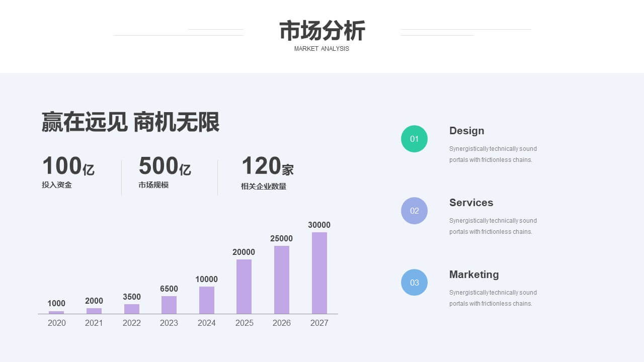Click the purple 02 circle icon
The image size is (644, 362).
point(414,211)
